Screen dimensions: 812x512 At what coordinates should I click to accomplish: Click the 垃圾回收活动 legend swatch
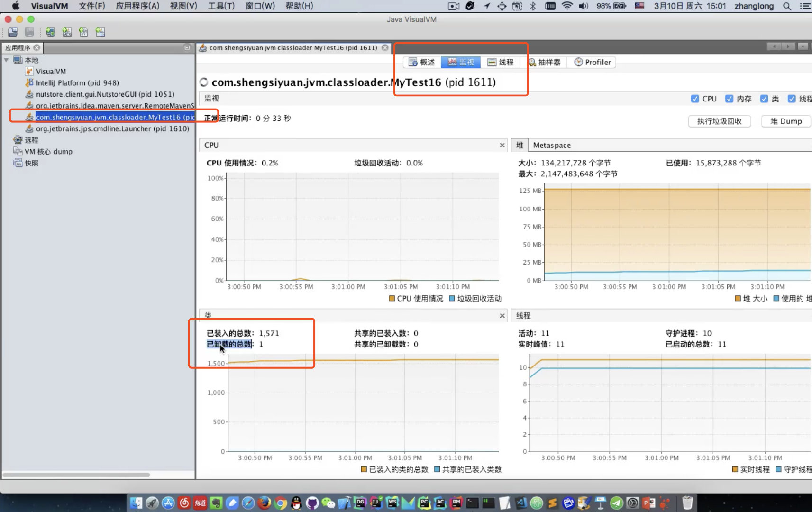pyautogui.click(x=452, y=299)
